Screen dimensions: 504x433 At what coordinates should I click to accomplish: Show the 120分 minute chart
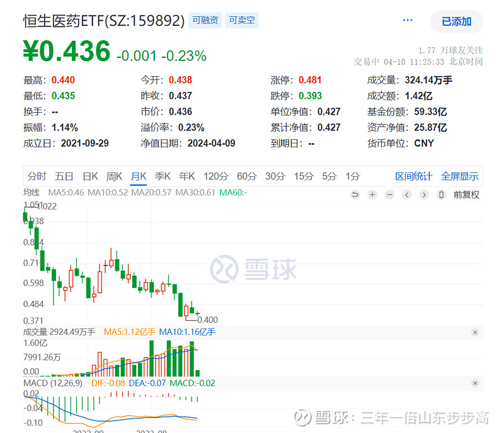pyautogui.click(x=215, y=176)
